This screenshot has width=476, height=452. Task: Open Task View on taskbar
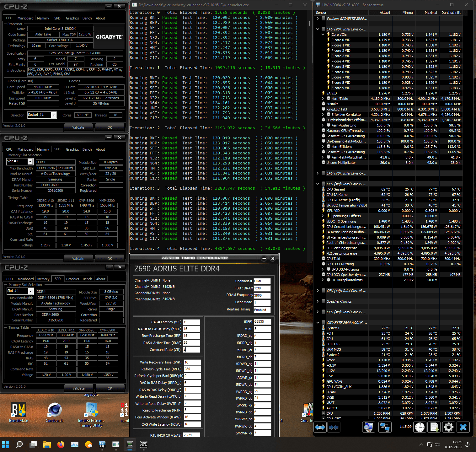tap(33, 444)
